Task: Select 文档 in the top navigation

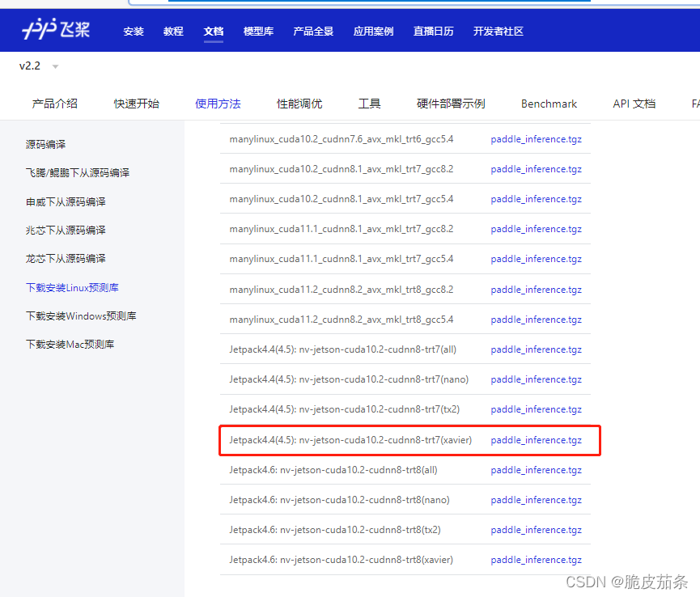Action: pos(214,32)
